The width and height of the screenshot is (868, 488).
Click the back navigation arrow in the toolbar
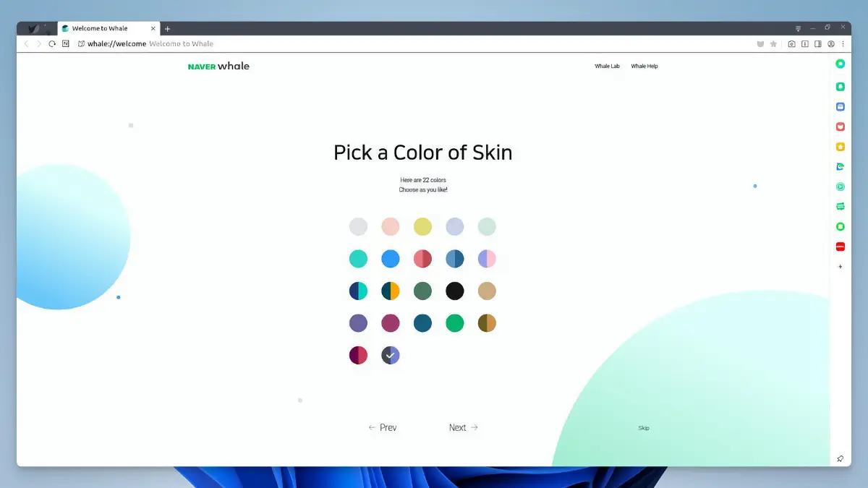27,44
